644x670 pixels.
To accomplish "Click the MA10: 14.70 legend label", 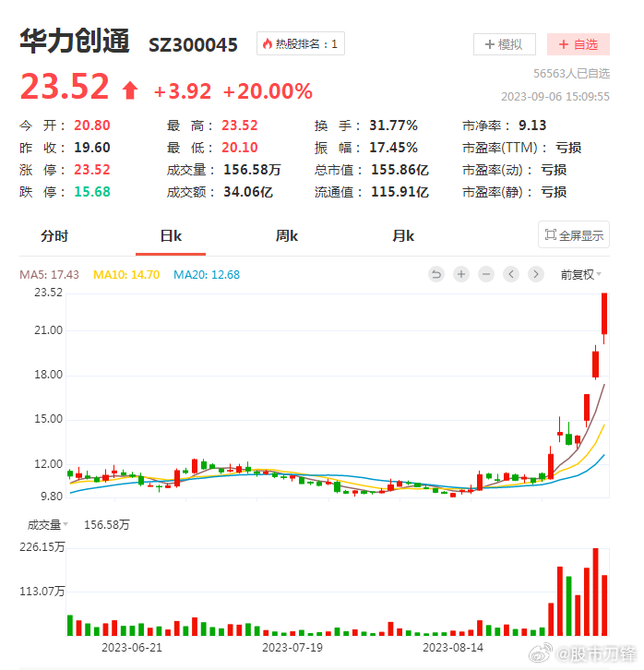I will coord(126,274).
